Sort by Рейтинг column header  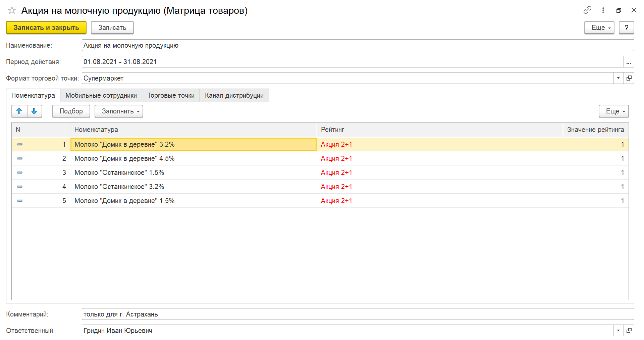pyautogui.click(x=440, y=130)
